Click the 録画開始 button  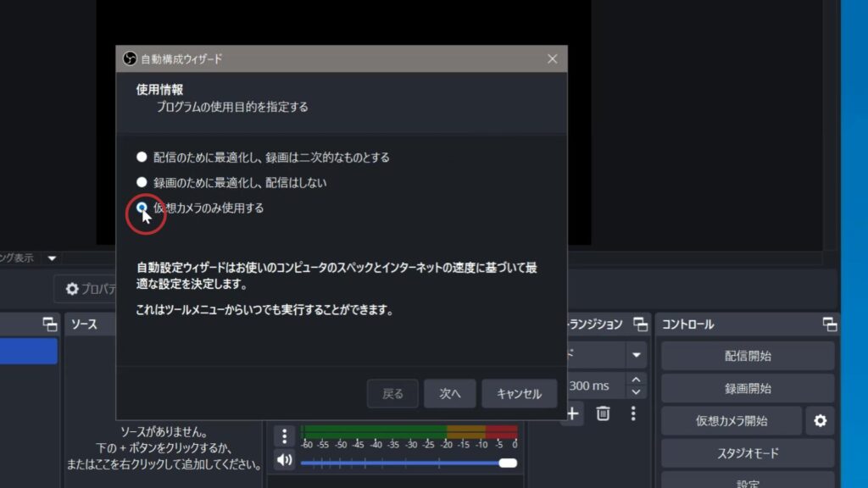pos(748,388)
